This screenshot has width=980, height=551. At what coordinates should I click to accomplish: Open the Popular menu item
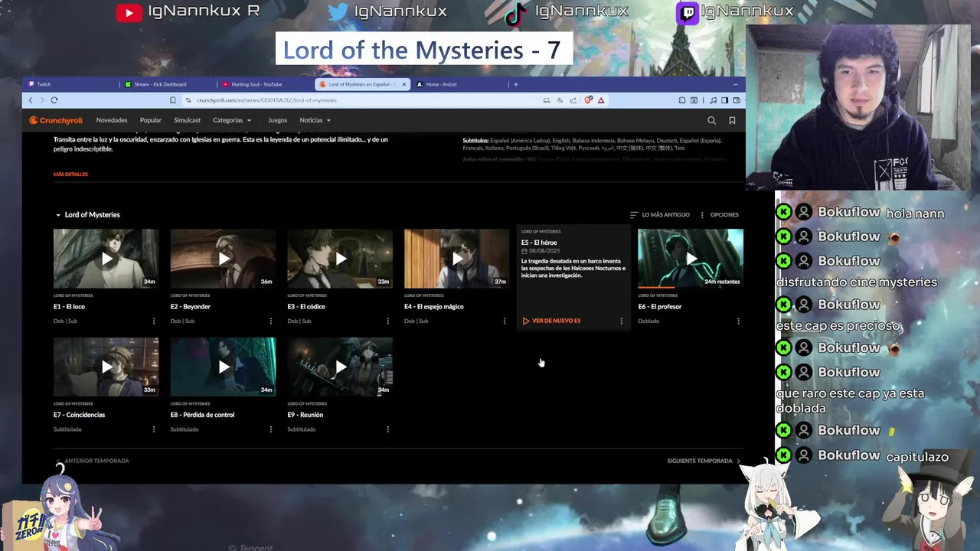pyautogui.click(x=151, y=120)
